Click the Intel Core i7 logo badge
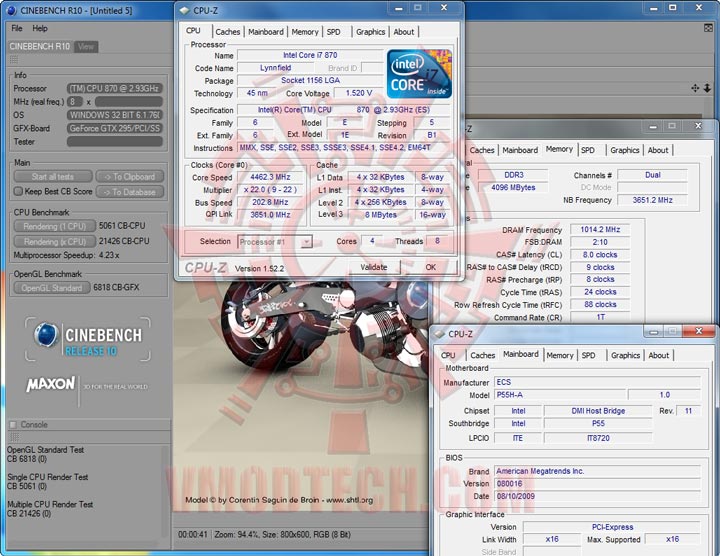 [419, 74]
